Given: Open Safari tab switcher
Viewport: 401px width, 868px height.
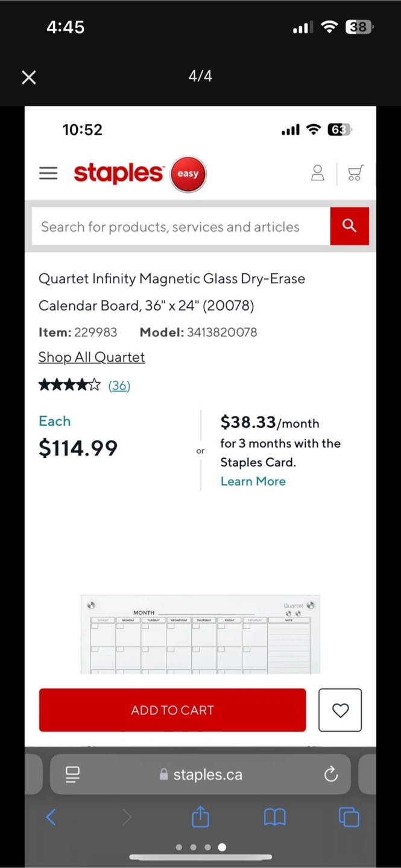Looking at the screenshot, I should pyautogui.click(x=349, y=817).
